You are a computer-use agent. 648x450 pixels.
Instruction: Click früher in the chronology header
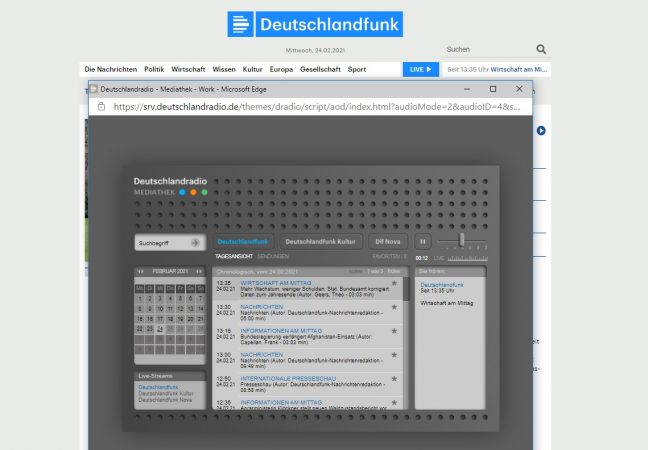point(394,271)
